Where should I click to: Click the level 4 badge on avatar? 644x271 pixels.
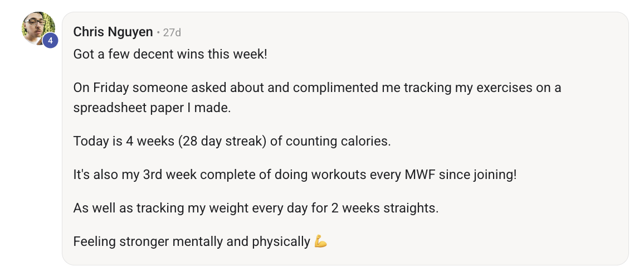click(50, 41)
